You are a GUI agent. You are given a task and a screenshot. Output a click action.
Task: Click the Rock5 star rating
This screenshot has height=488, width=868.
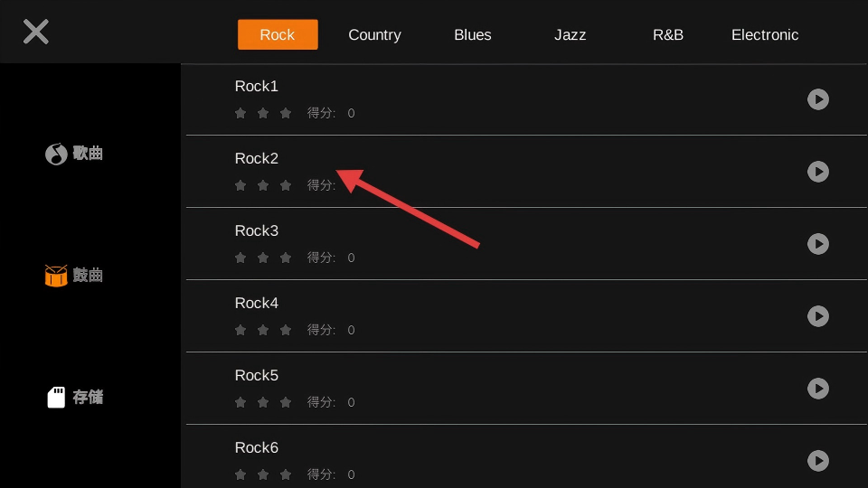click(x=263, y=402)
